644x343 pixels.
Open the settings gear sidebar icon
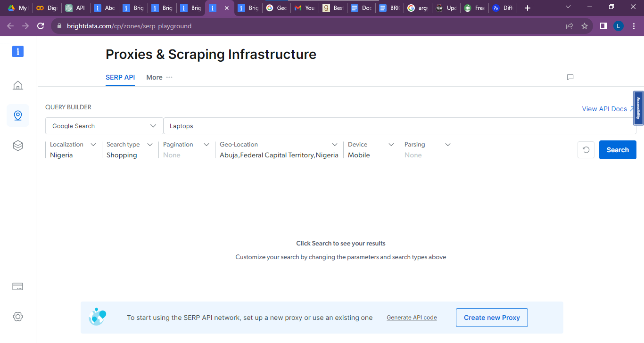point(18,317)
